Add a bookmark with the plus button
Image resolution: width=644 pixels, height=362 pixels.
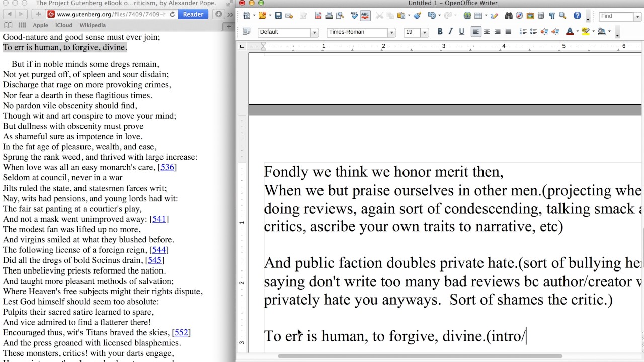(x=38, y=14)
